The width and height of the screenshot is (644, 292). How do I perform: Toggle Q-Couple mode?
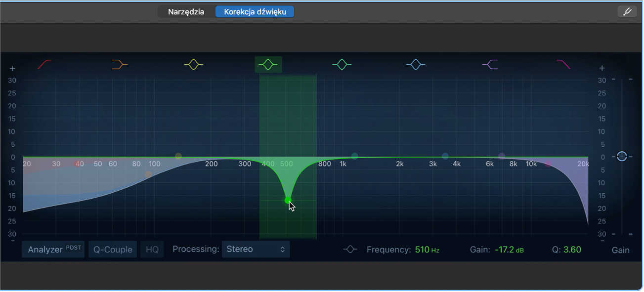112,249
